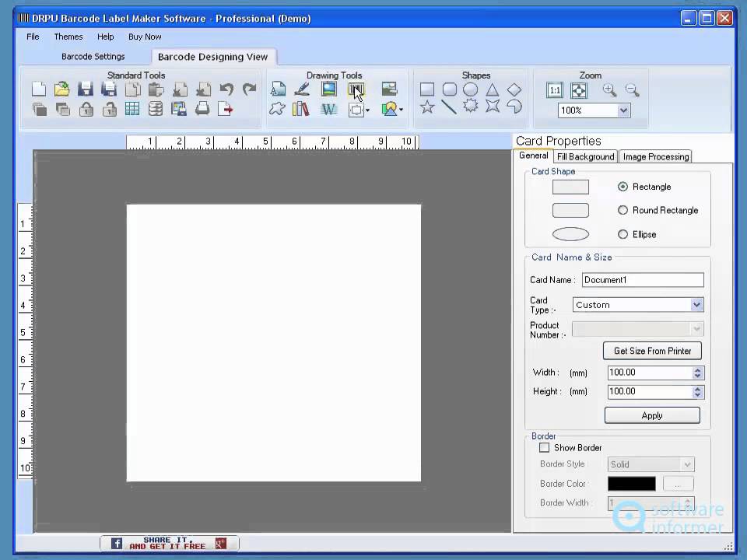This screenshot has width=747, height=560.
Task: Undo the last action
Action: [226, 89]
